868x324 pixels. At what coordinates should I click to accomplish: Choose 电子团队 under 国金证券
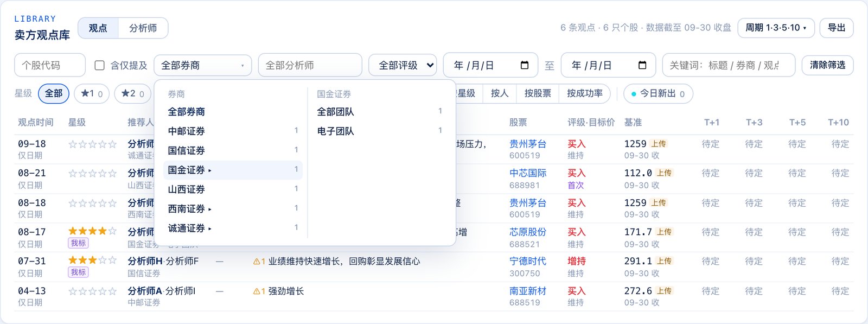[380, 131]
